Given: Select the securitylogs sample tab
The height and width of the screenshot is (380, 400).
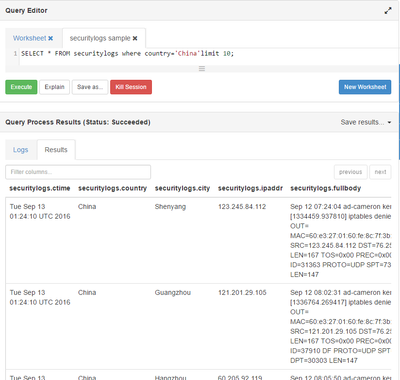Looking at the screenshot, I should point(100,38).
